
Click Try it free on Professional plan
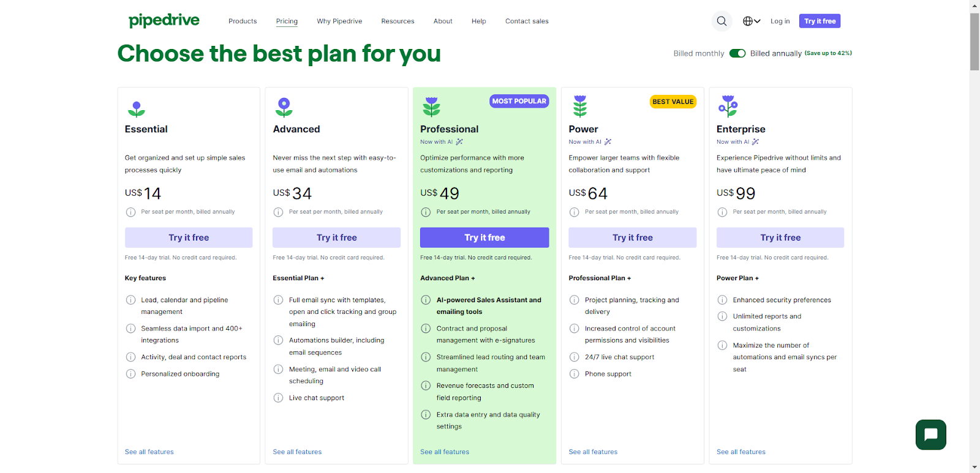click(484, 237)
